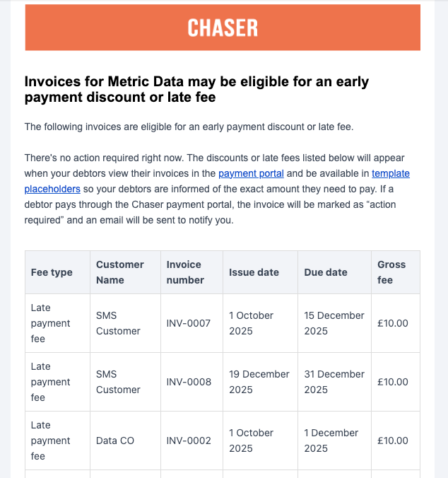
Task: Select the "Gross fee" column header
Action: [x=391, y=272]
